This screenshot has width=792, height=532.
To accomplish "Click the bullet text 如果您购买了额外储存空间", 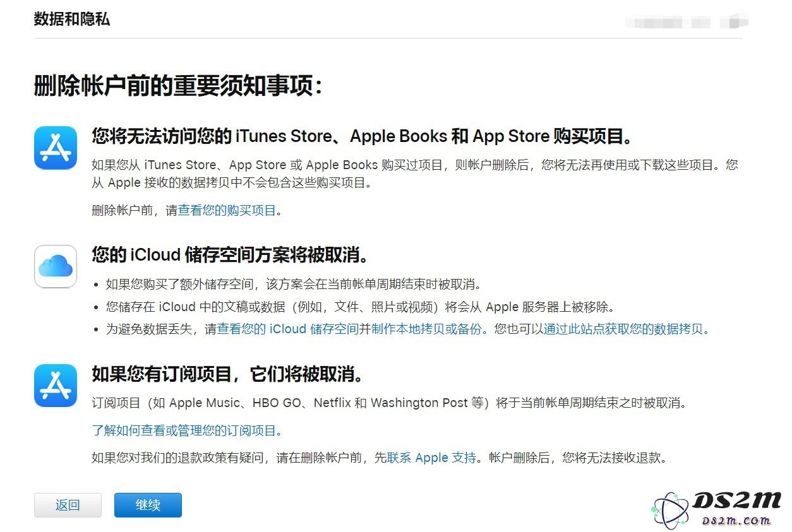I will point(296,283).
